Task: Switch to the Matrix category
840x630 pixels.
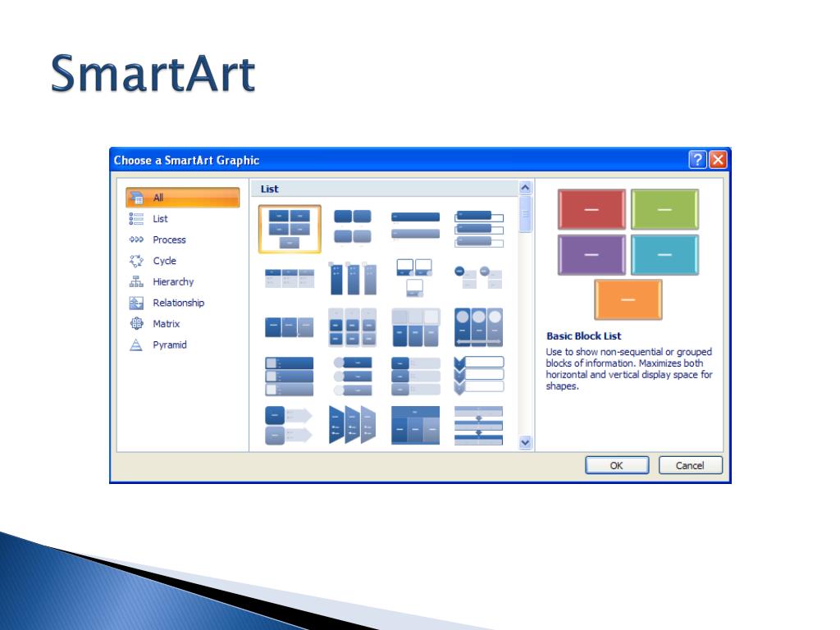Action: (x=166, y=323)
